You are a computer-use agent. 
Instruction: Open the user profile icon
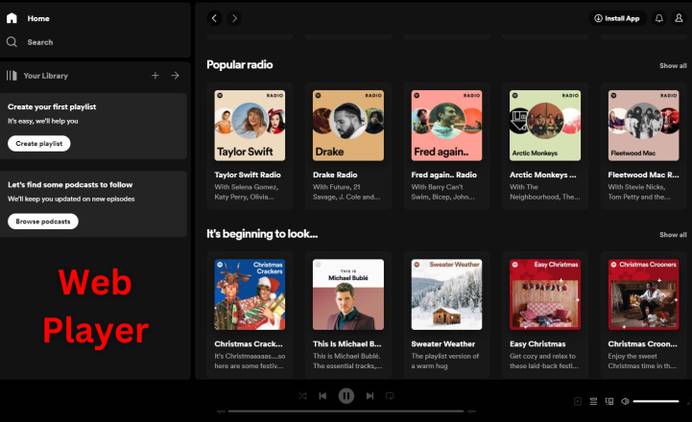[x=679, y=18]
